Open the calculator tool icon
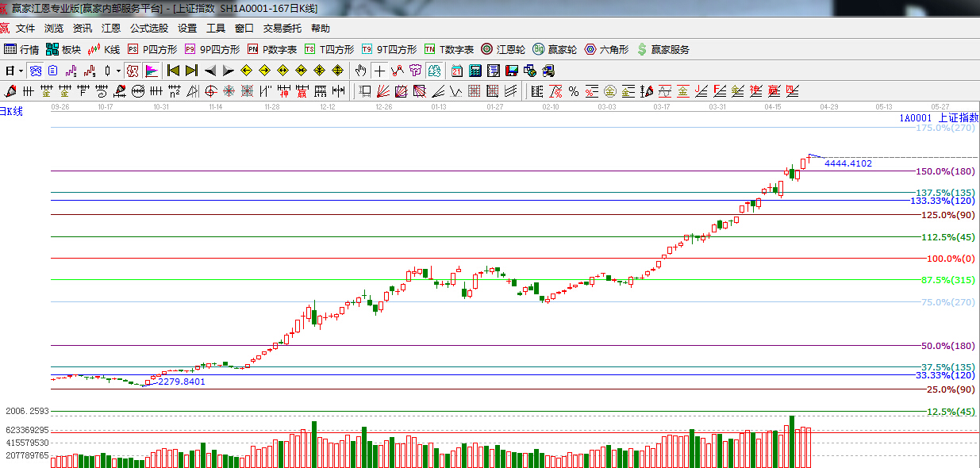The image size is (980, 468). click(475, 71)
